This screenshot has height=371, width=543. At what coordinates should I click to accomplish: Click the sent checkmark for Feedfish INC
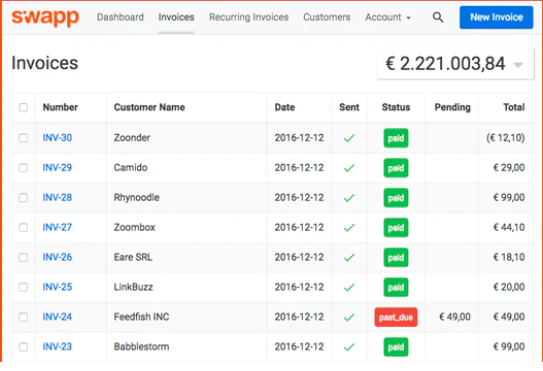pos(349,317)
